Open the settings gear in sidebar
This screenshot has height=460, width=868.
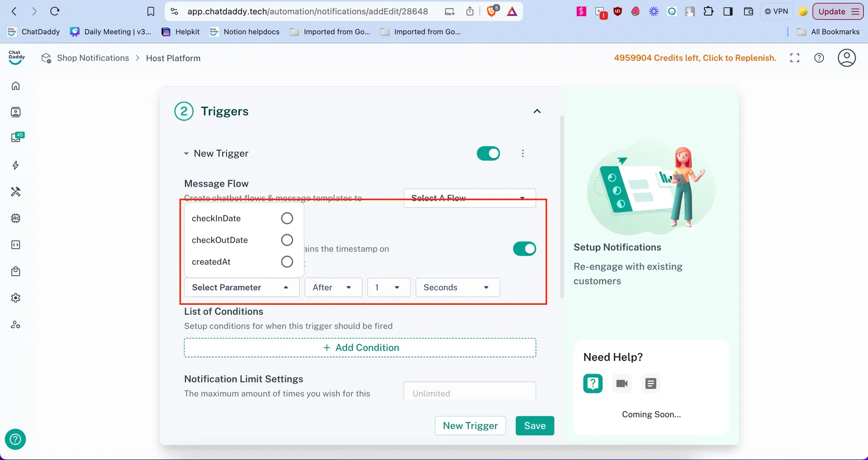(x=16, y=298)
